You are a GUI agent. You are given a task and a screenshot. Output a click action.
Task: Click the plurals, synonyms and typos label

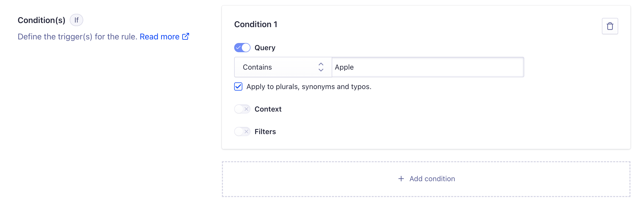pyautogui.click(x=309, y=87)
